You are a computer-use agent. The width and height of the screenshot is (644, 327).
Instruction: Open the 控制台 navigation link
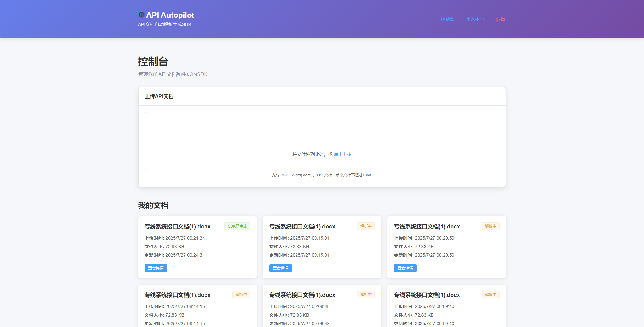pos(447,19)
